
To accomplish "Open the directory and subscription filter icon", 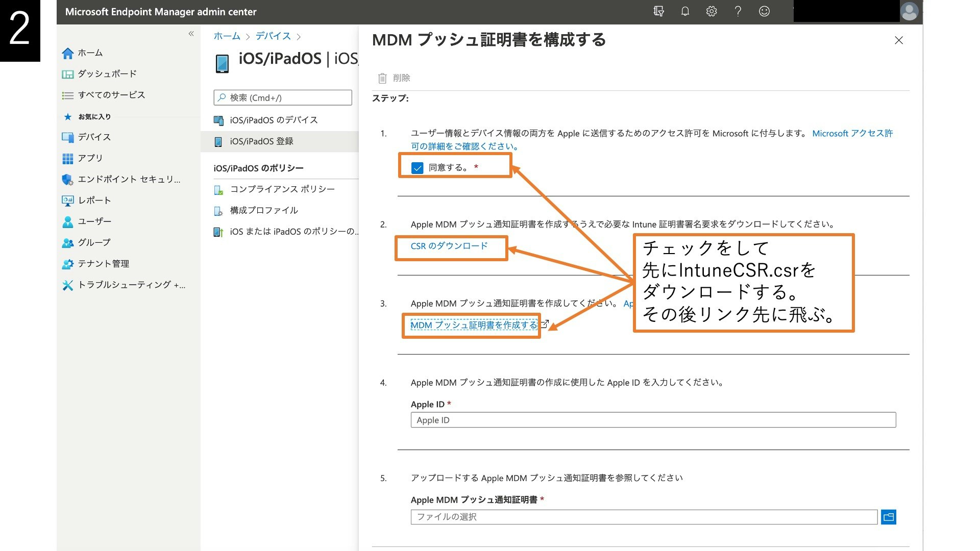I will [658, 11].
